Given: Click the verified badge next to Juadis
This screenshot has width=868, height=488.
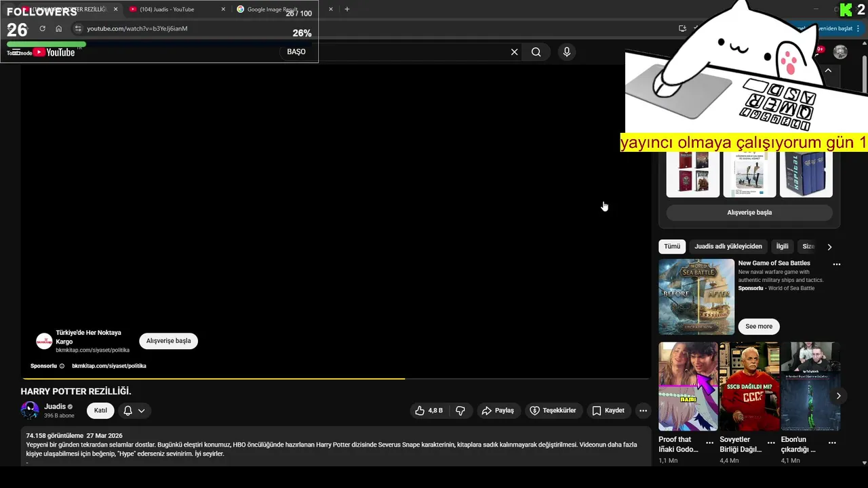Looking at the screenshot, I should click(70, 407).
